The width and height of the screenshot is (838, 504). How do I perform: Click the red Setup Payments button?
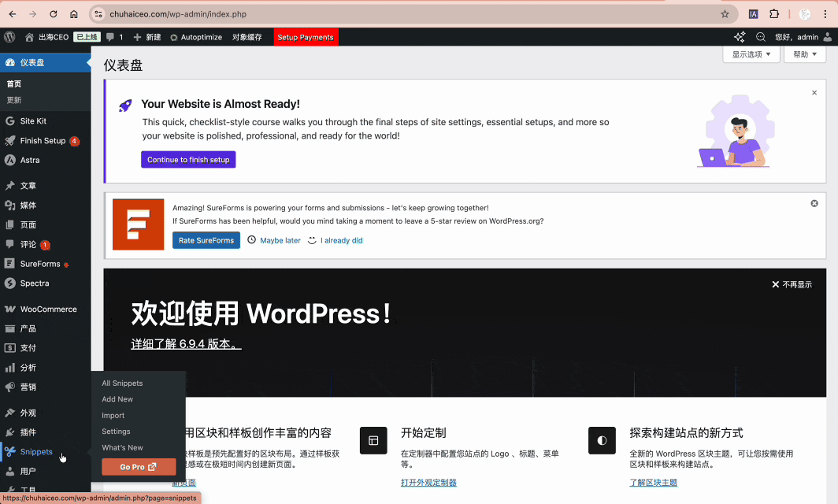pos(306,37)
